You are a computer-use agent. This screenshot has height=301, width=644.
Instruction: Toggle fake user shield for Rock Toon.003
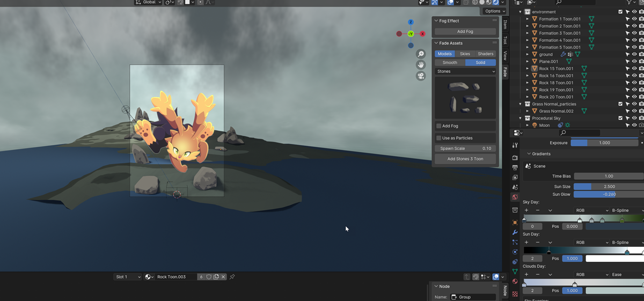[209, 277]
